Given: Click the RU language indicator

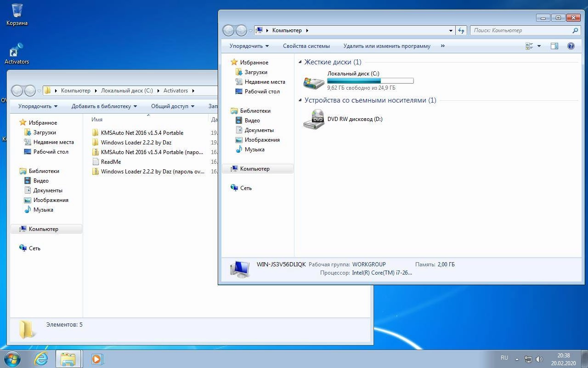Looking at the screenshot, I should (x=504, y=358).
